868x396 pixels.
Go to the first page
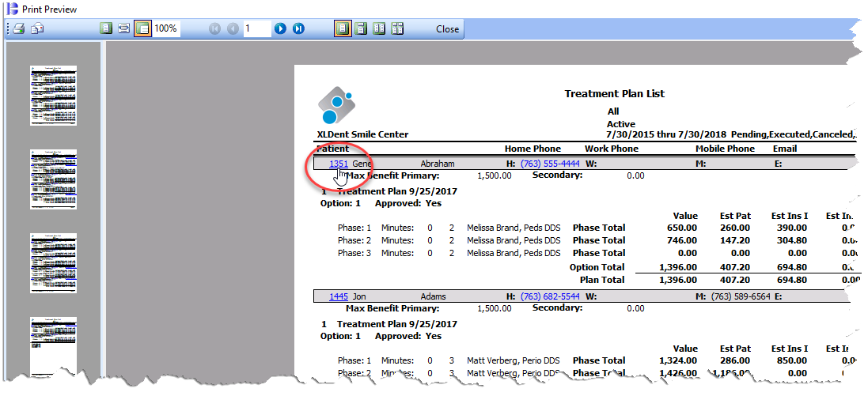point(215,29)
